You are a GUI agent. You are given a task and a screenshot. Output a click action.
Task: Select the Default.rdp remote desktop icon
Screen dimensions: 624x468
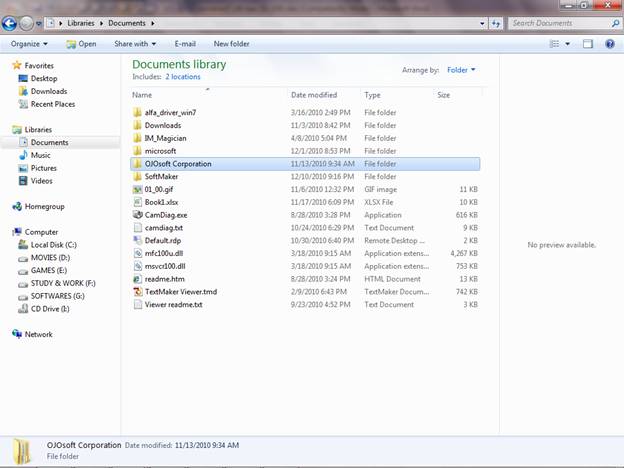click(137, 240)
